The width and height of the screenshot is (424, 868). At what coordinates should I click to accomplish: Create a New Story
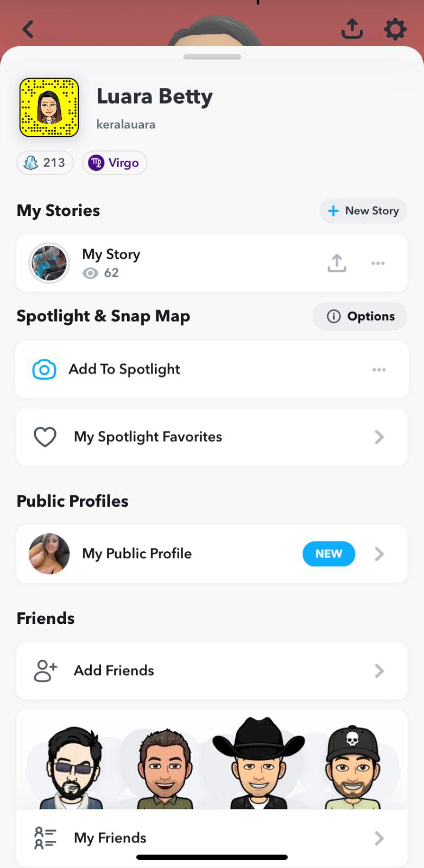[363, 211]
